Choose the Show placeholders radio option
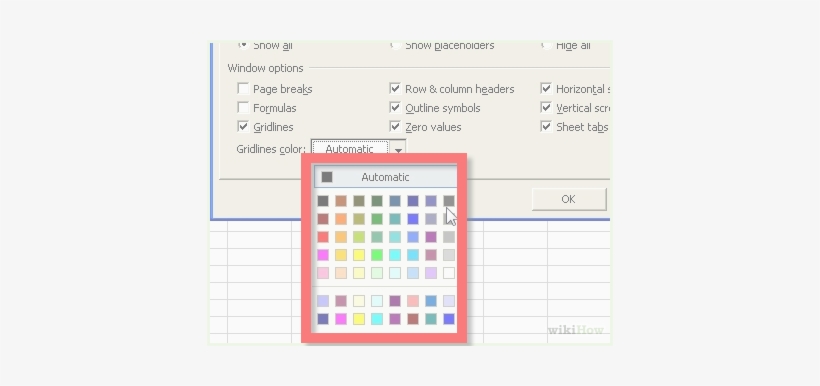This screenshot has width=820, height=386. pyautogui.click(x=395, y=45)
